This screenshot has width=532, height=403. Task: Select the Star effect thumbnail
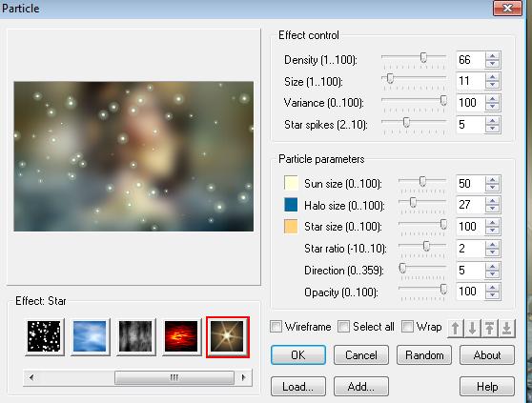(228, 336)
